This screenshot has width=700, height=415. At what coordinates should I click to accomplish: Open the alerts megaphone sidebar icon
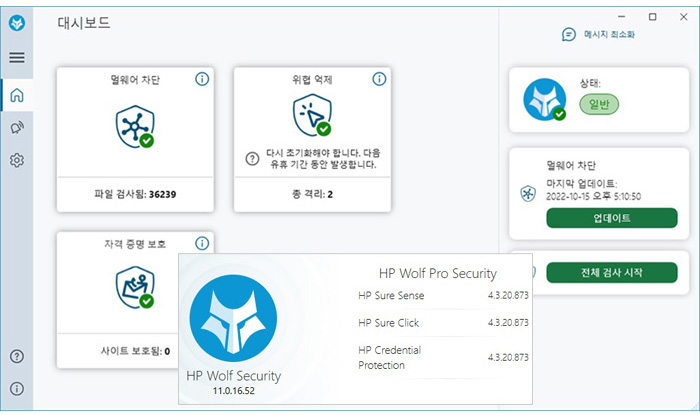[17, 128]
